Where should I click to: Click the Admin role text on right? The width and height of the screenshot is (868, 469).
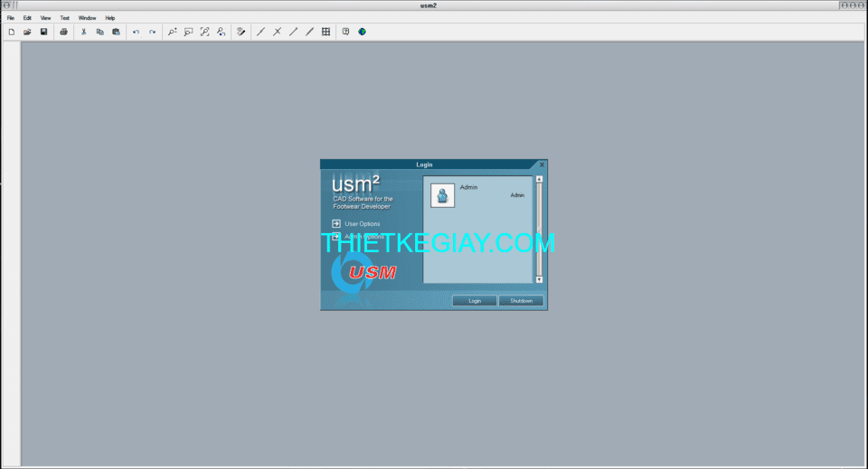[517, 195]
